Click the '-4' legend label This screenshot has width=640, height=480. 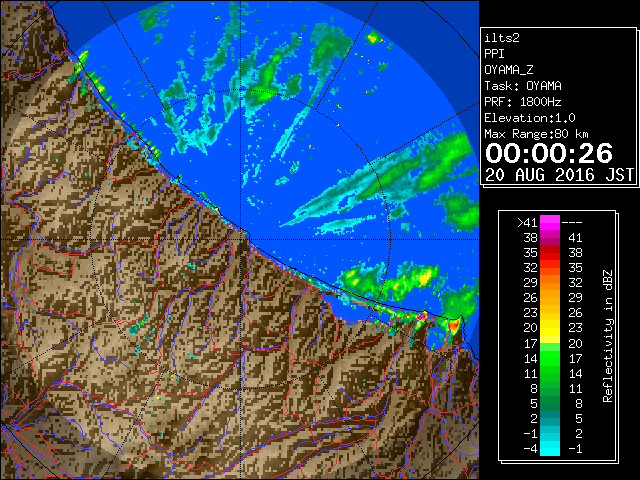pos(530,449)
